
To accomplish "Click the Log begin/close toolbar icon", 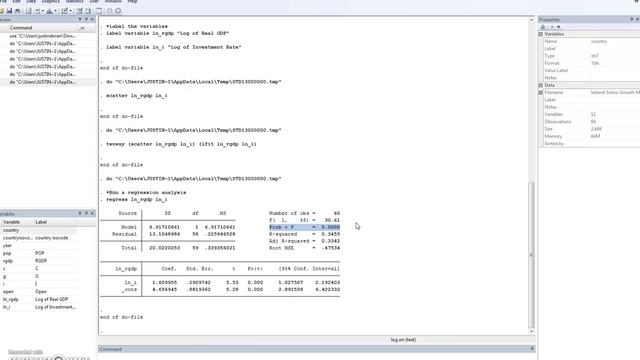I will 28,11.
